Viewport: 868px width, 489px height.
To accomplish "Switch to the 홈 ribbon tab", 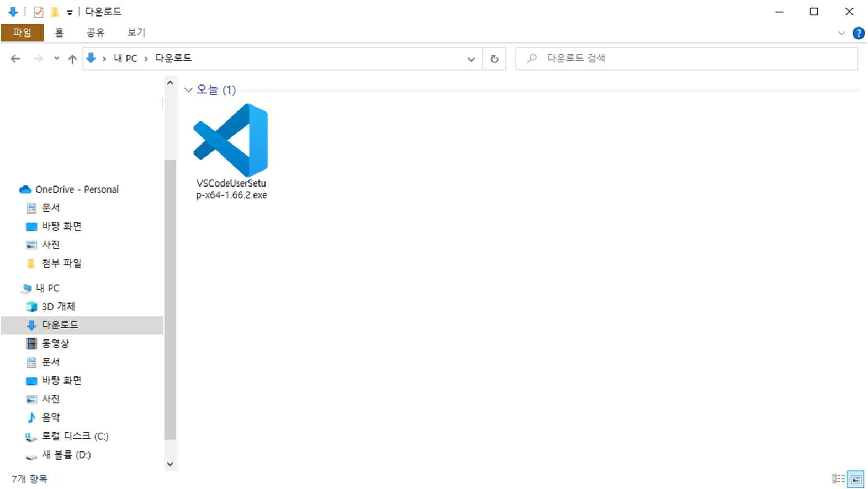I will click(x=59, y=33).
